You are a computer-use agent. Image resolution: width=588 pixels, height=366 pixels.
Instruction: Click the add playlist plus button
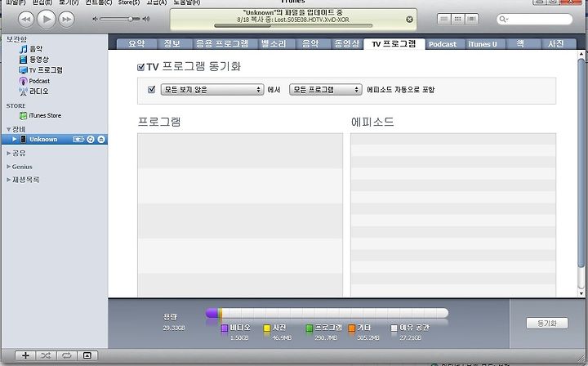click(x=25, y=355)
